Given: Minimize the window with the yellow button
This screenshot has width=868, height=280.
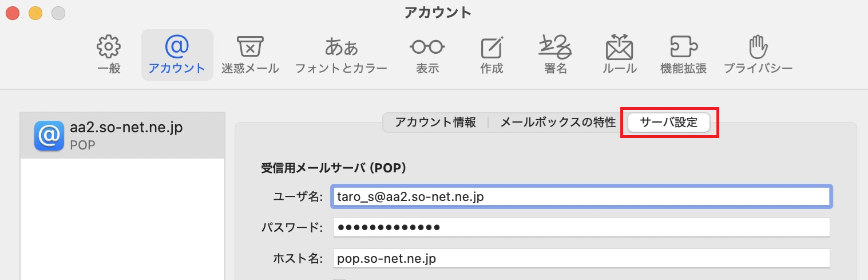Looking at the screenshot, I should pos(35,12).
